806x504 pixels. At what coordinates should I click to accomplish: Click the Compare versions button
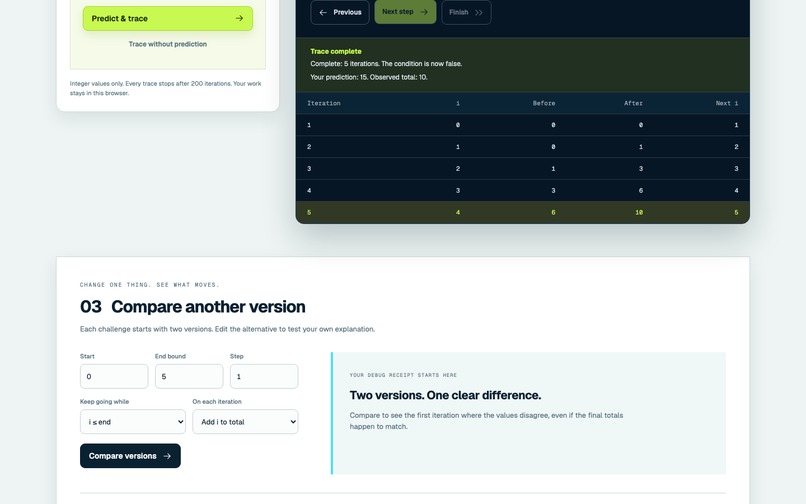point(130,456)
